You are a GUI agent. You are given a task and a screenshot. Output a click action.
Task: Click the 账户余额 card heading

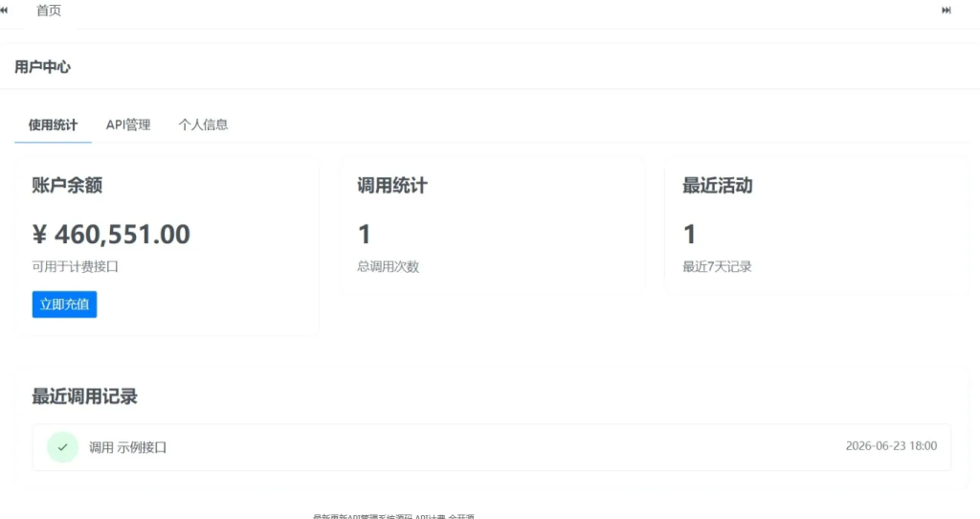click(67, 186)
